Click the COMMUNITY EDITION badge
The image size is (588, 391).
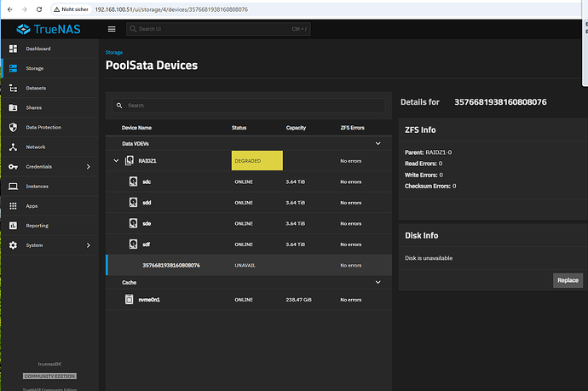49,376
